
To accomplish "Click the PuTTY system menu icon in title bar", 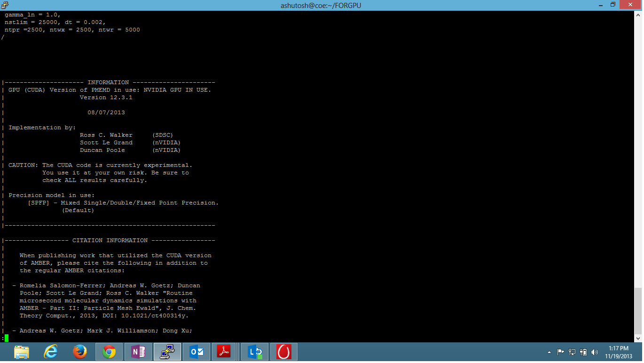I will (5, 5).
